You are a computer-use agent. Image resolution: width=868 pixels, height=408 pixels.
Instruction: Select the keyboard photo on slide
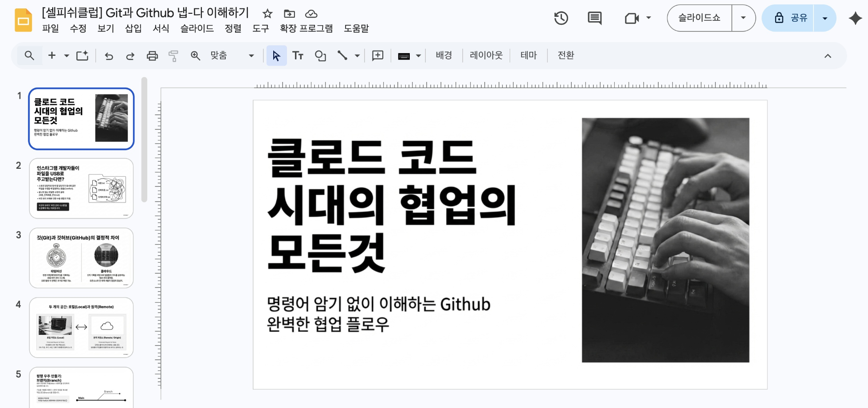point(665,240)
